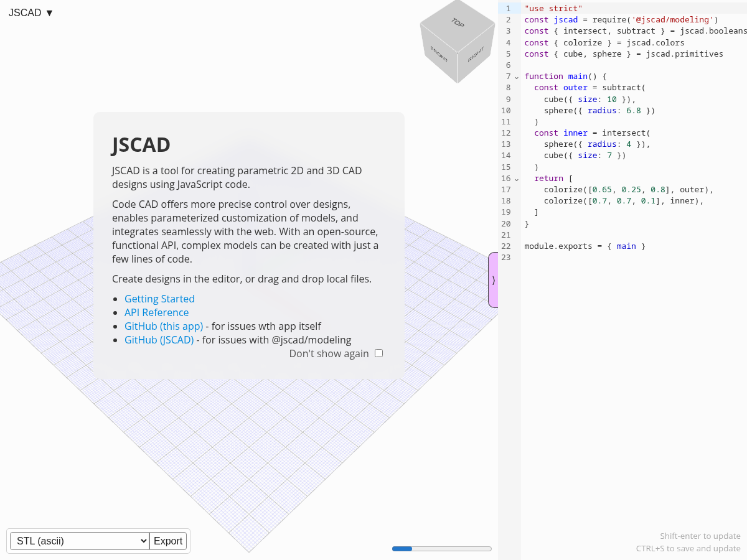Click line number 23 in the gutter
747x560 pixels.
pyautogui.click(x=506, y=257)
